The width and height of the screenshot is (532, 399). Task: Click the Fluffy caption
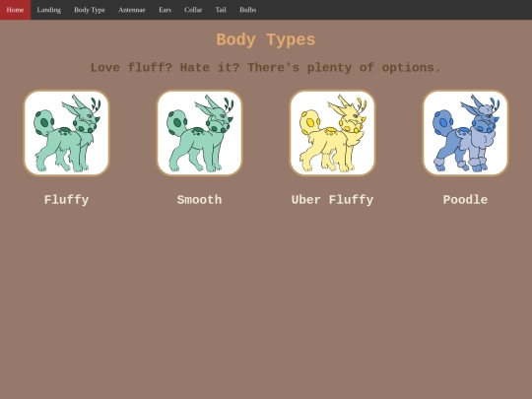click(x=67, y=200)
